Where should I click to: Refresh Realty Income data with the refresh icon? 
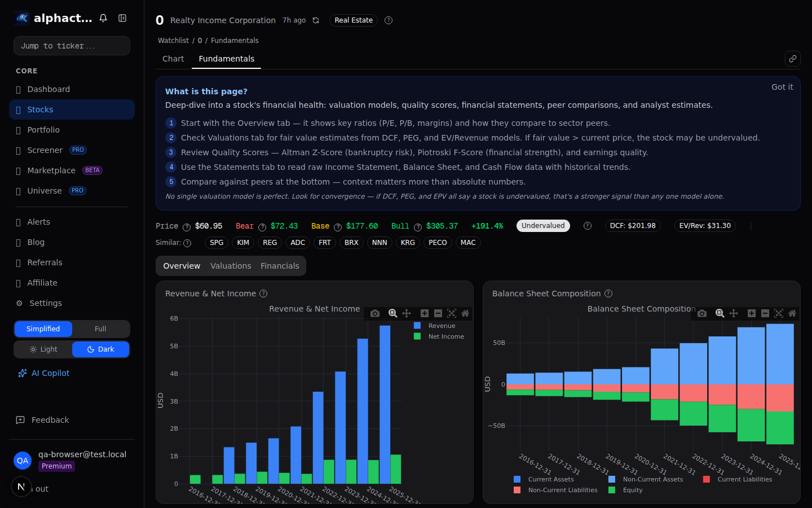click(x=316, y=20)
